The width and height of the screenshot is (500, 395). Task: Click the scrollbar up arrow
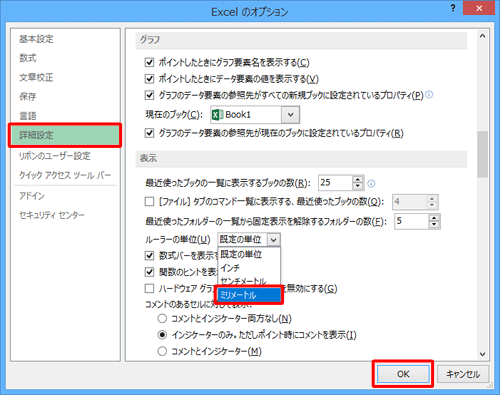(x=482, y=36)
